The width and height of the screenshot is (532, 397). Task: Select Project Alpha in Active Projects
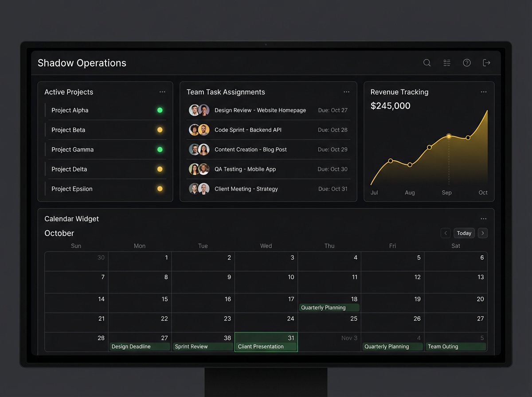tap(70, 110)
